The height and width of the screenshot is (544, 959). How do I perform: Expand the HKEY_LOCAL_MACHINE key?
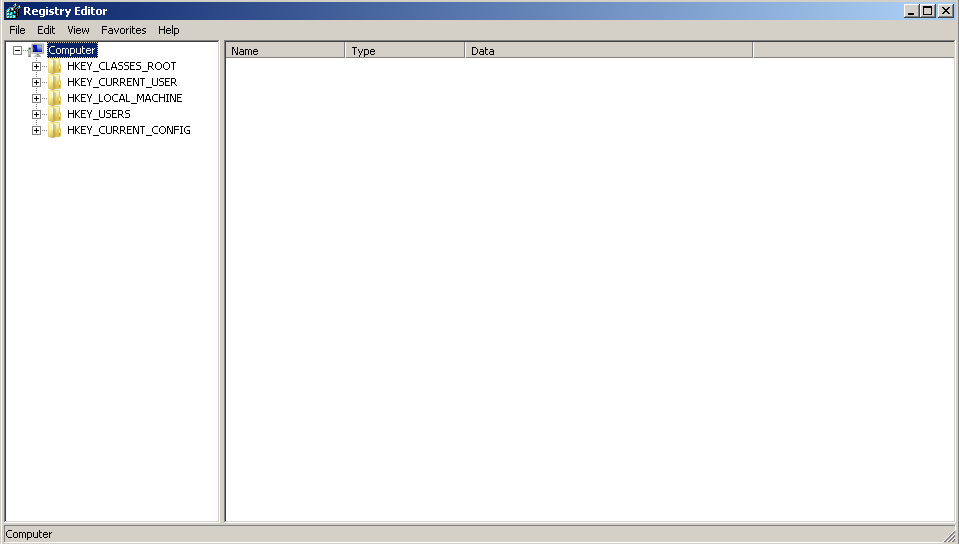(x=36, y=98)
